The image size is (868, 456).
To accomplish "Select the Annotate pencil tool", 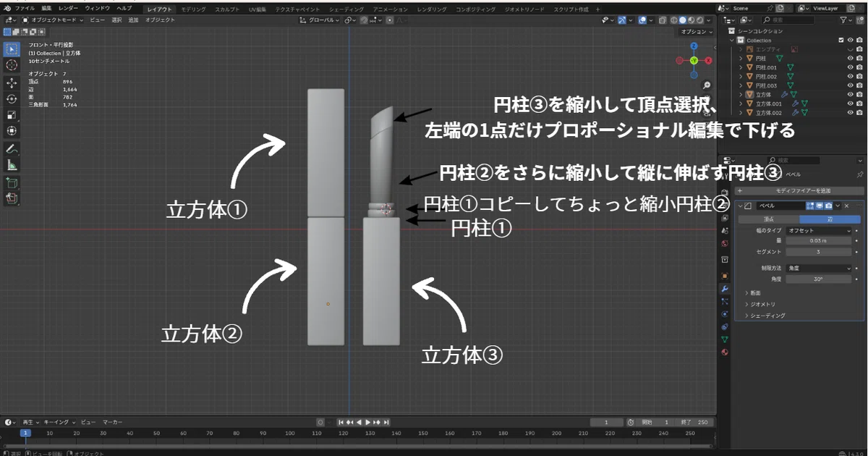I will [x=12, y=149].
